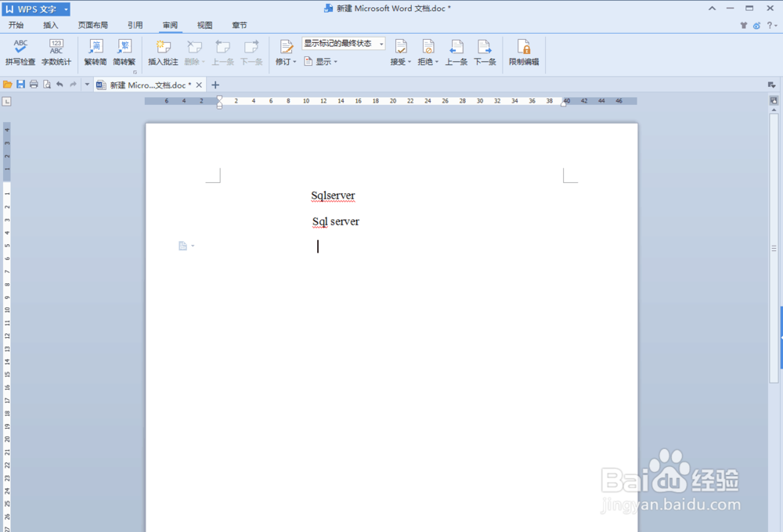Click the scroll up arrow
Screen dimensions: 783x532
[774, 110]
